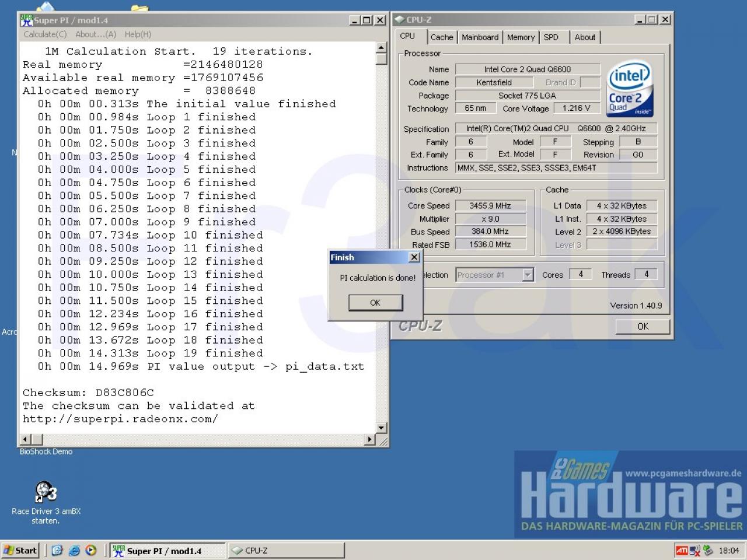Click the Rated FSB value 1536.0 MHz
The image size is (747, 560).
[490, 245]
